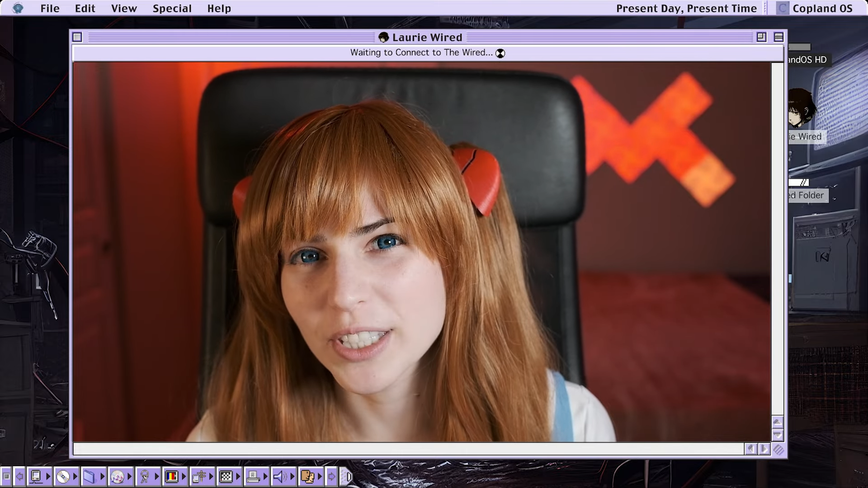Collapse the Laurie Wired window with windowshade box
This screenshot has width=868, height=488.
coord(778,37)
